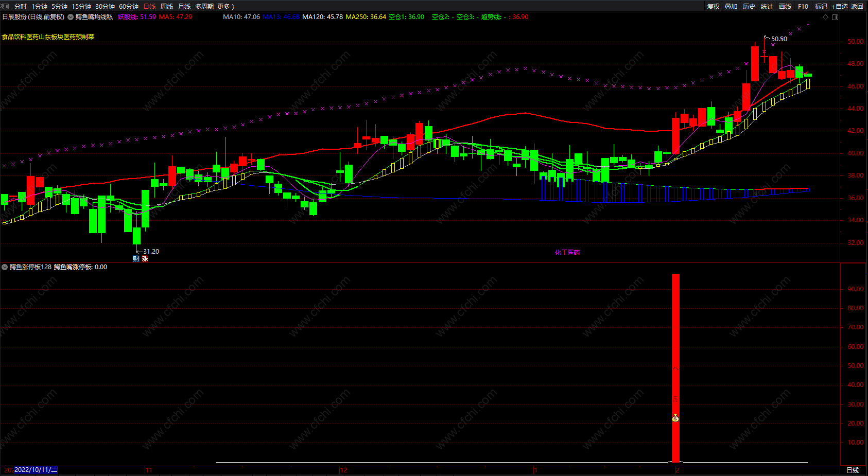Click the MA250: 36.64 label
Viewport: 868px width, 476px height.
[x=366, y=17]
